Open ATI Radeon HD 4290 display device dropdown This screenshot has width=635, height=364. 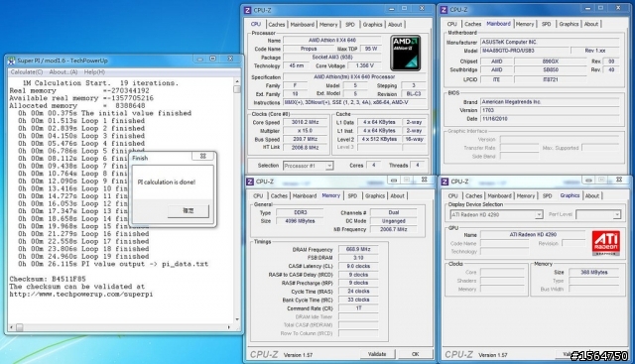point(538,214)
